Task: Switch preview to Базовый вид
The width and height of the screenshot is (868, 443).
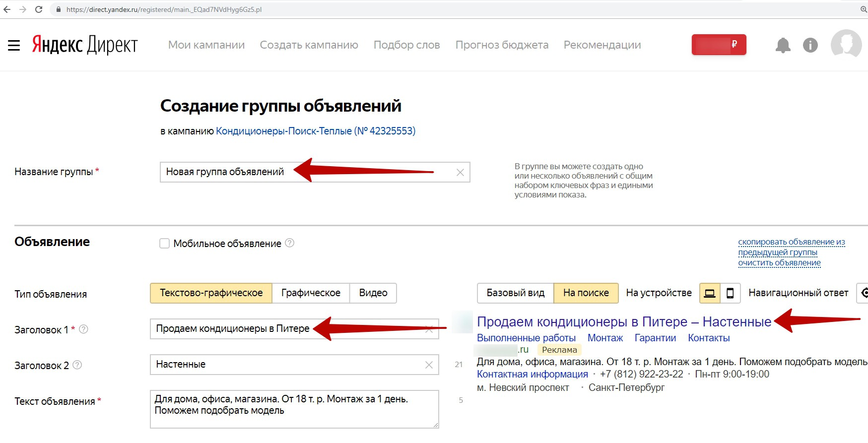Action: point(516,293)
